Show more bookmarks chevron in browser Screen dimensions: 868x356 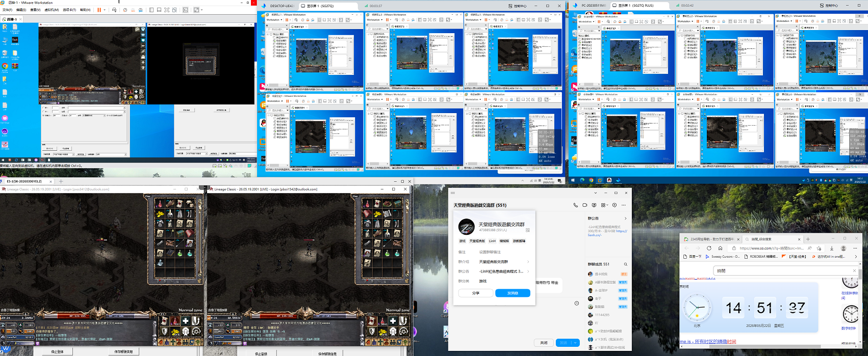[x=855, y=257]
